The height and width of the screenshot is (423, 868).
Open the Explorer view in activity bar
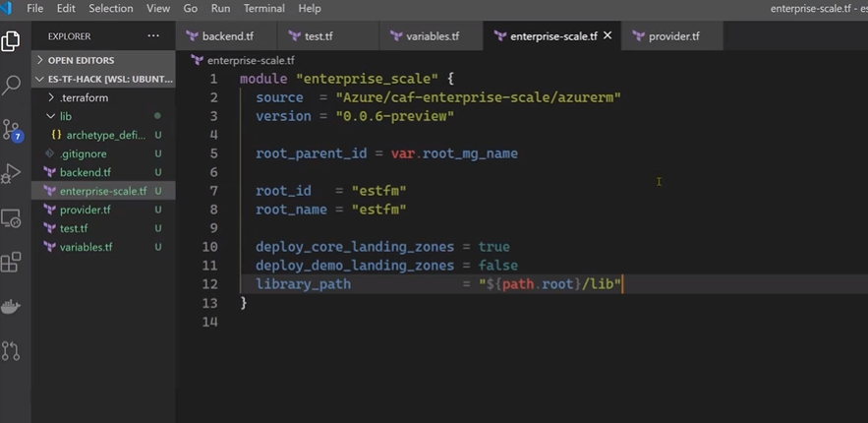tap(12, 40)
